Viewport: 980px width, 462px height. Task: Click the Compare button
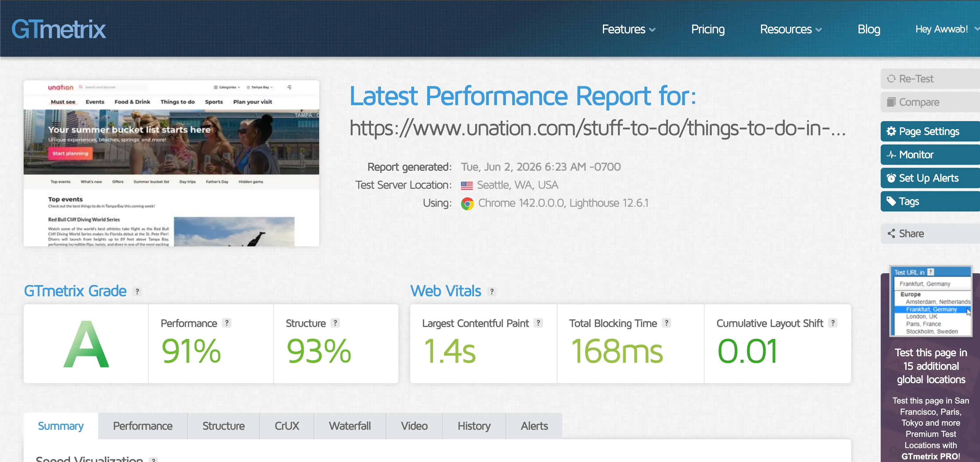click(930, 102)
